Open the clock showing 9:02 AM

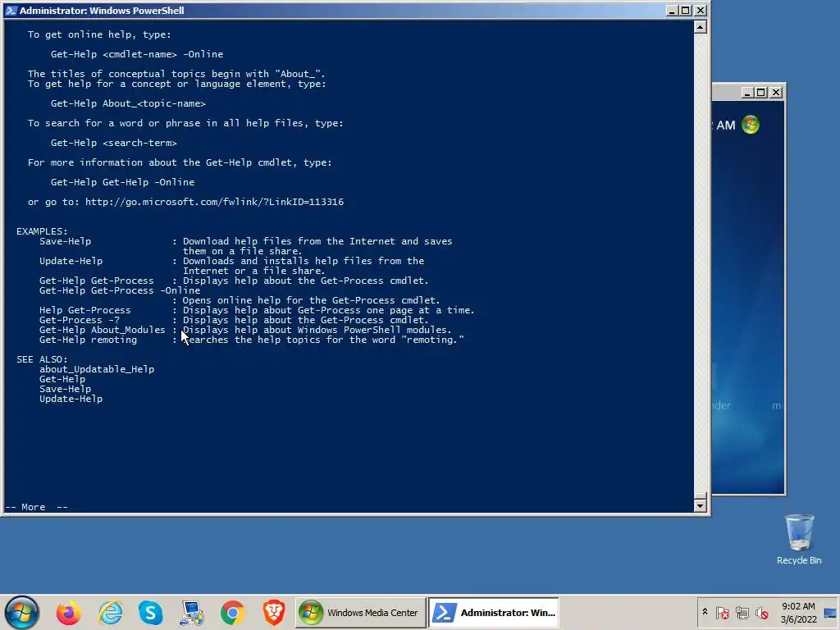tap(798, 612)
